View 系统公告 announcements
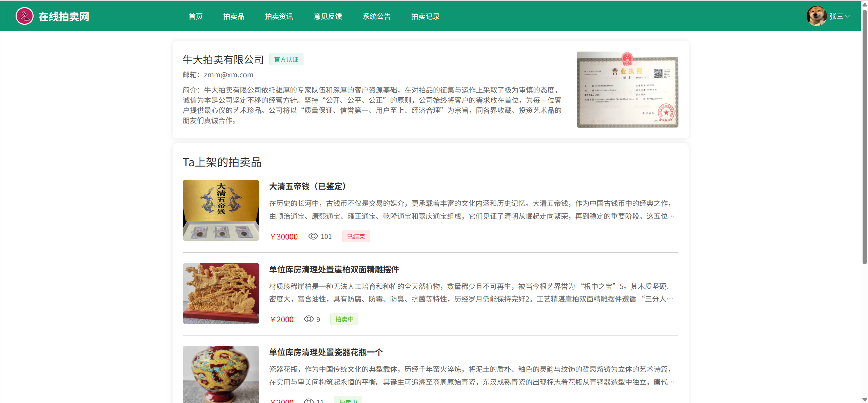 pyautogui.click(x=376, y=16)
